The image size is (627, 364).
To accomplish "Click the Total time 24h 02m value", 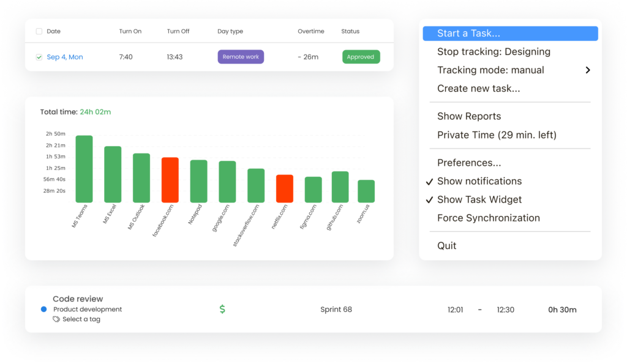I will tap(95, 112).
